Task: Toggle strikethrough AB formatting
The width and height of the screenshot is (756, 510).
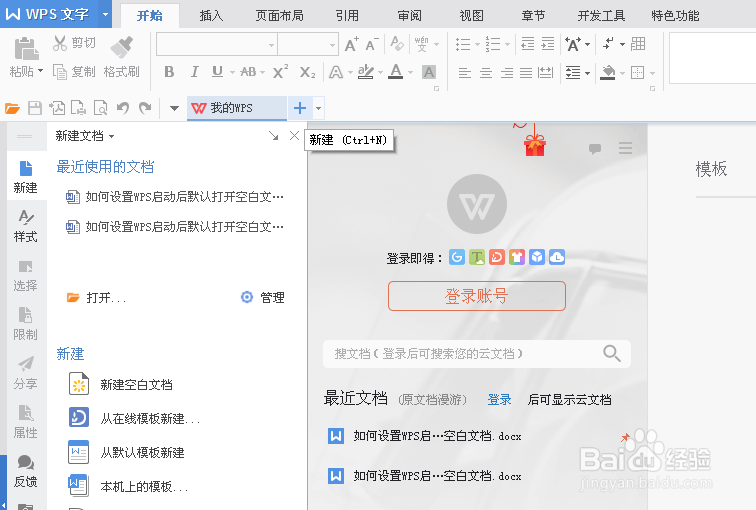Action: coord(248,72)
